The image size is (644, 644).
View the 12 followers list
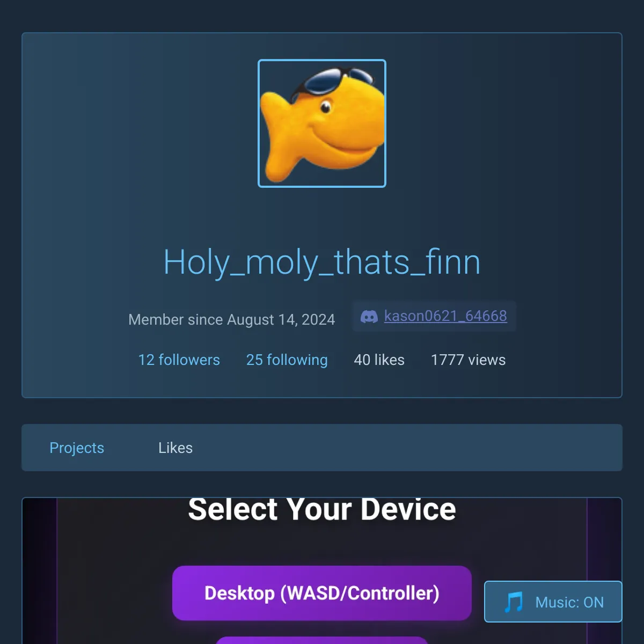pyautogui.click(x=179, y=360)
